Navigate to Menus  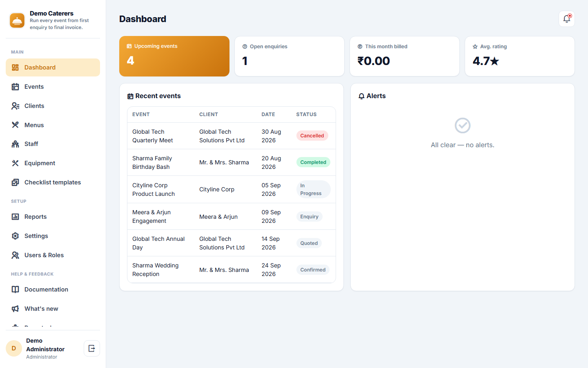pyautogui.click(x=53, y=125)
